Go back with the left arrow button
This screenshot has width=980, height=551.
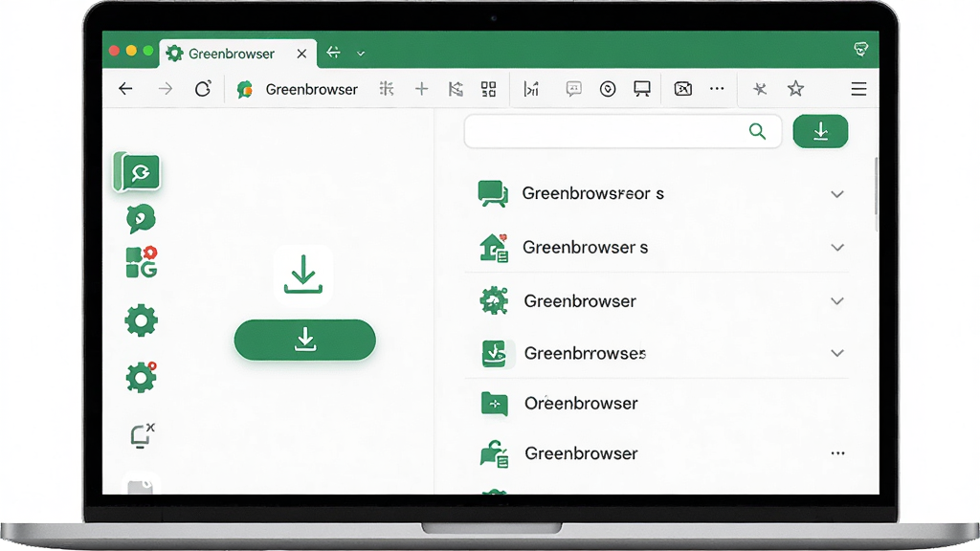click(125, 89)
